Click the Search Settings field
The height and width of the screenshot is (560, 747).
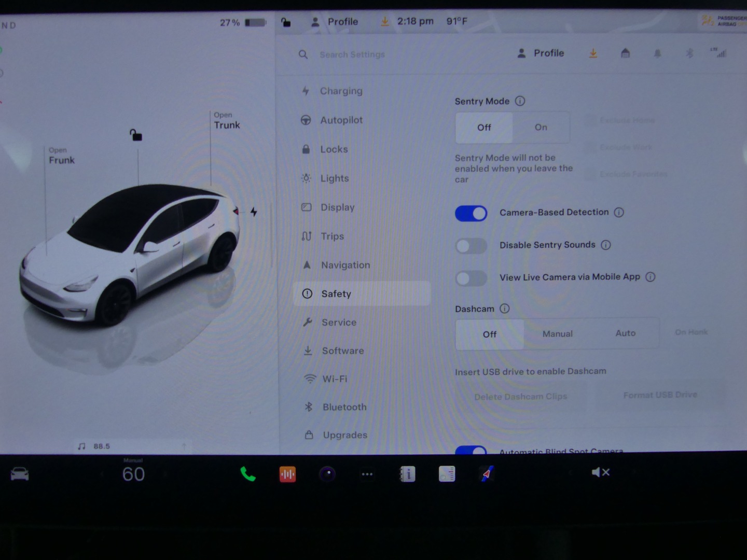click(352, 54)
